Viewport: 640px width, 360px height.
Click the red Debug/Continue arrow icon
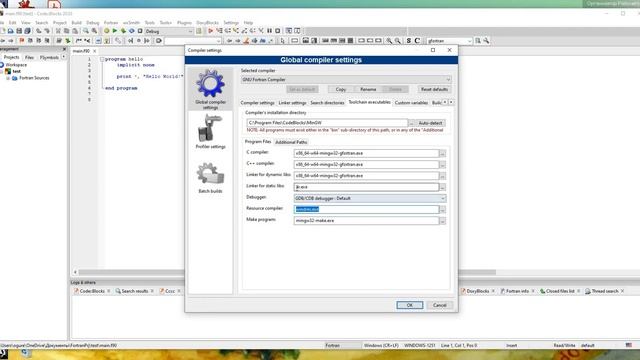coord(211,31)
